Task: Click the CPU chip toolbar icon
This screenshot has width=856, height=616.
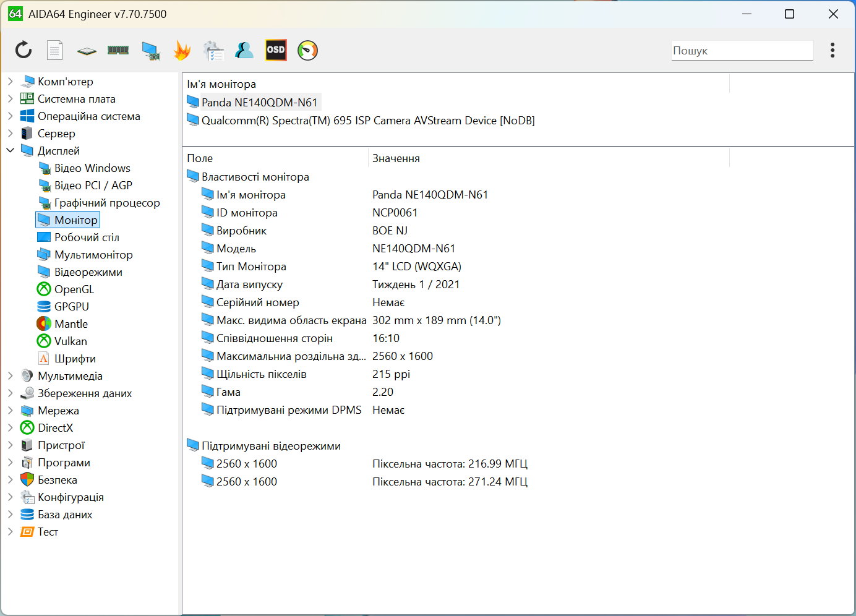Action: 87,51
